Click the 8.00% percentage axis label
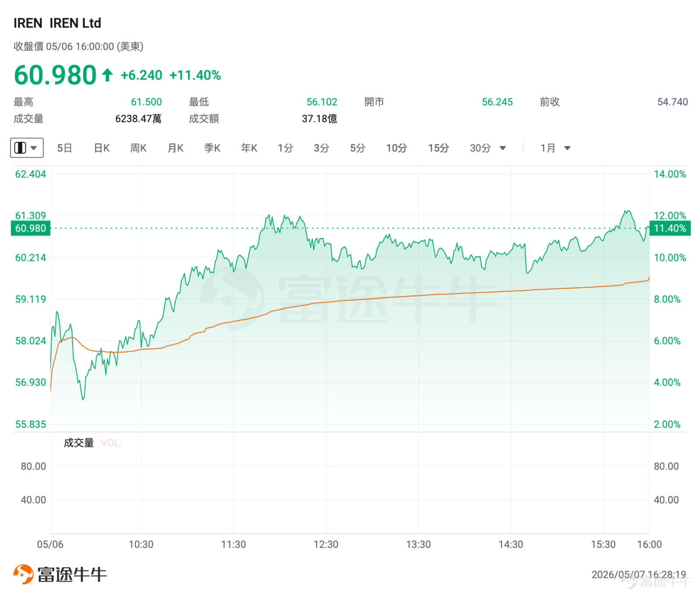 tap(667, 299)
